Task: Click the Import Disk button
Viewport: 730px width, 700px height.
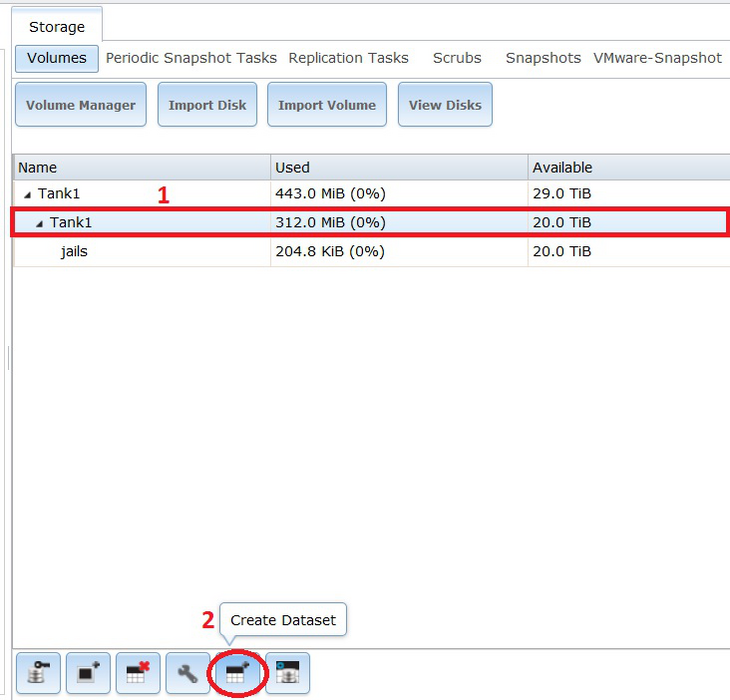Action: point(208,105)
